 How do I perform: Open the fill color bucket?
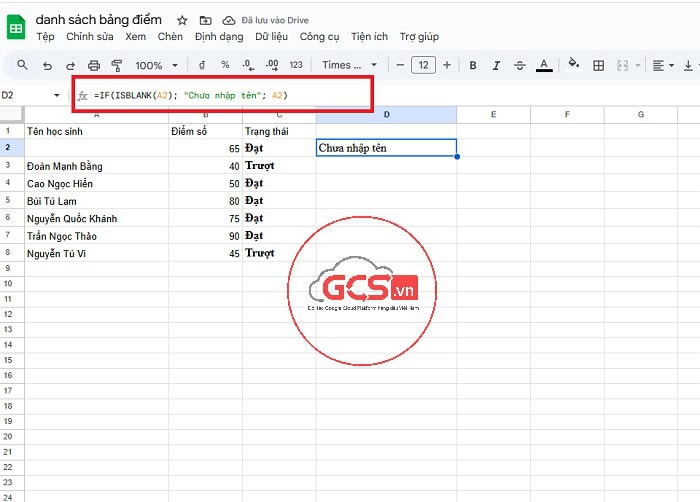[573, 65]
